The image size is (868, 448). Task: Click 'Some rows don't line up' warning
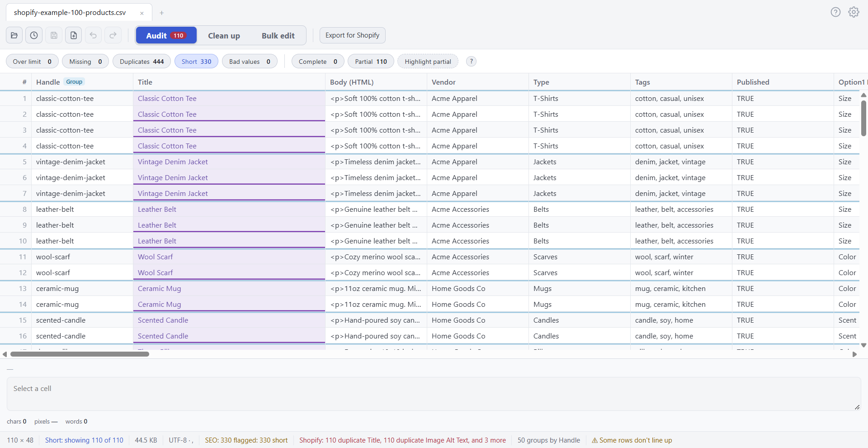[632, 440]
